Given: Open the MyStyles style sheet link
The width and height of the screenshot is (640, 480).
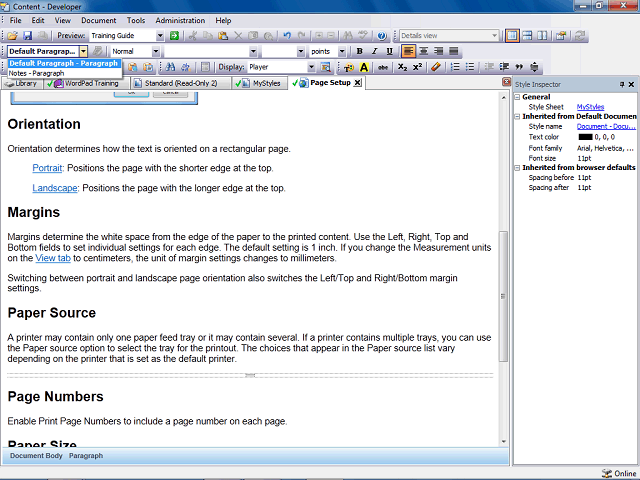Looking at the screenshot, I should point(590,107).
